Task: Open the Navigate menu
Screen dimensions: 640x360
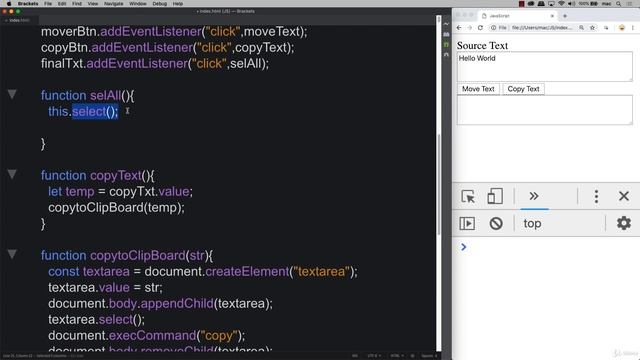Action: point(113,4)
